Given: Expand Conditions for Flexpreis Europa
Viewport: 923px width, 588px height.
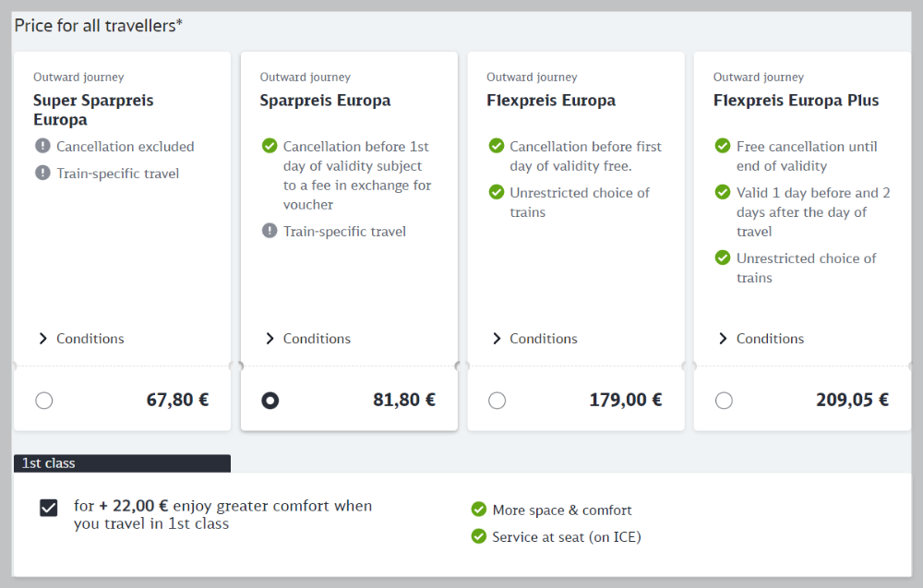Looking at the screenshot, I should (534, 339).
